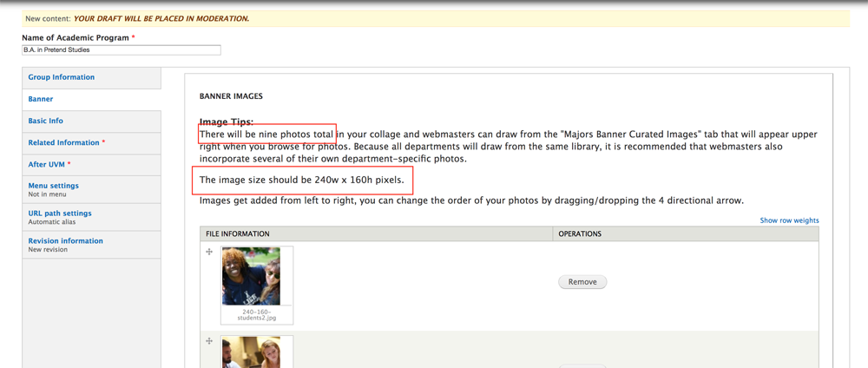Click the second banner image thumbnail

click(251, 352)
